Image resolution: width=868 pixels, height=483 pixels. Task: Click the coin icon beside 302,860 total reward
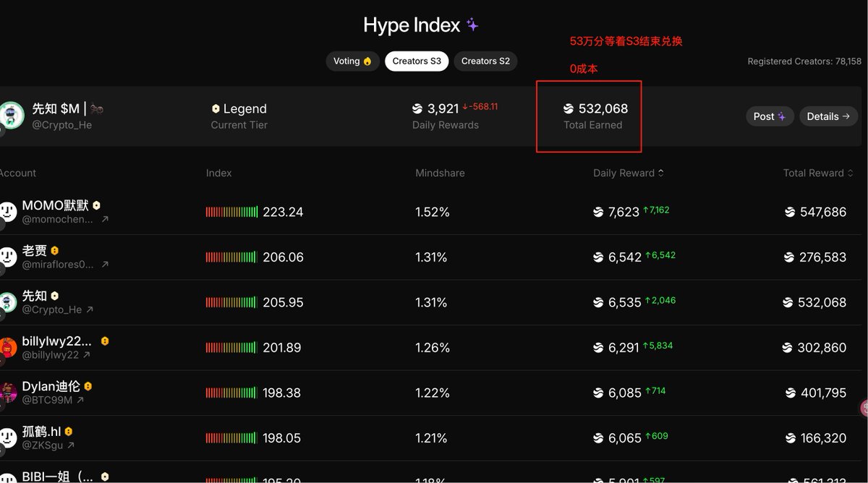[x=787, y=348]
